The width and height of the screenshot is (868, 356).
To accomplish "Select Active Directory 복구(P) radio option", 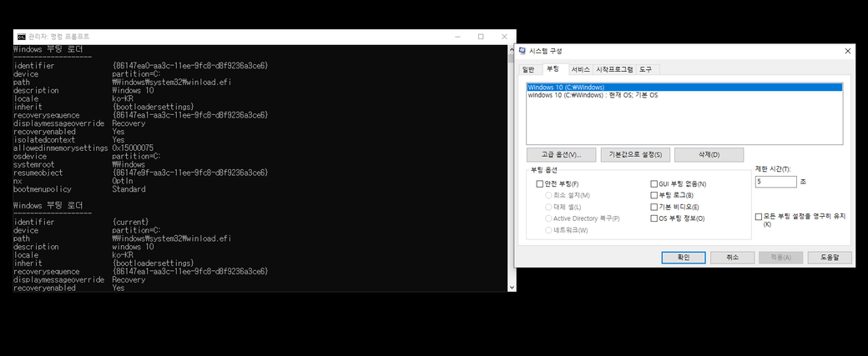I will 548,219.
